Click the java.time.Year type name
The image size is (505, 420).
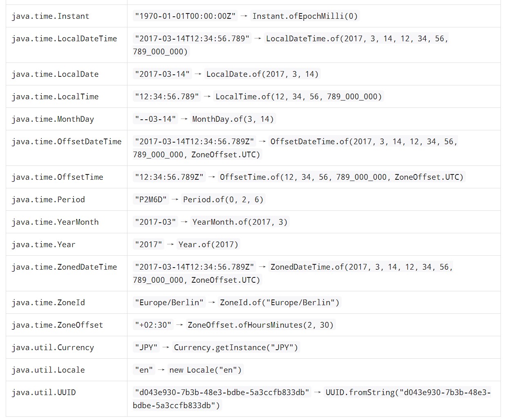[x=43, y=245]
